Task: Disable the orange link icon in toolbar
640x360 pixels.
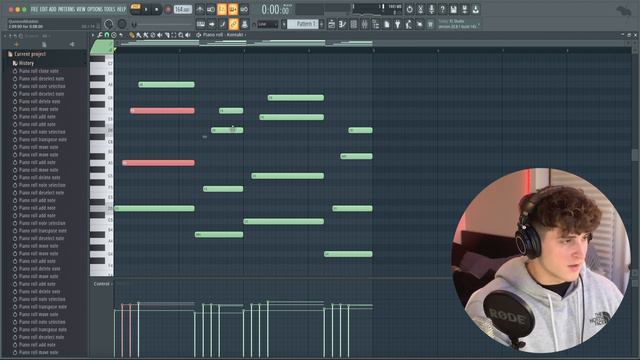Action: click(x=233, y=24)
